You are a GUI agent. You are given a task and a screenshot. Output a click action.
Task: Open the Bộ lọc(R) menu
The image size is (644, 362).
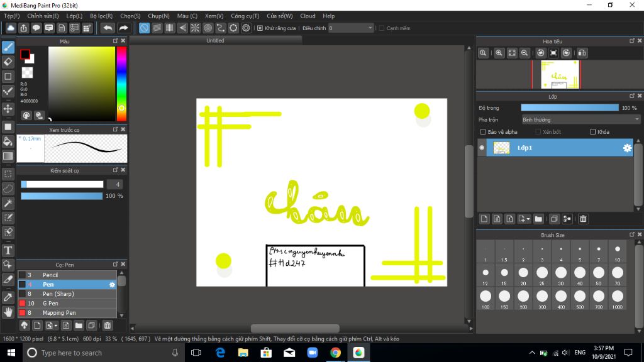[x=101, y=16]
